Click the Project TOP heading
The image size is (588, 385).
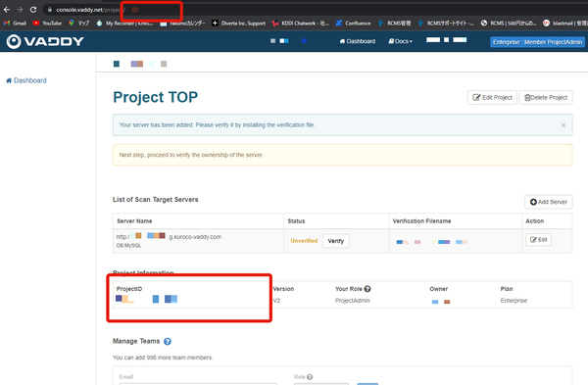tap(155, 97)
